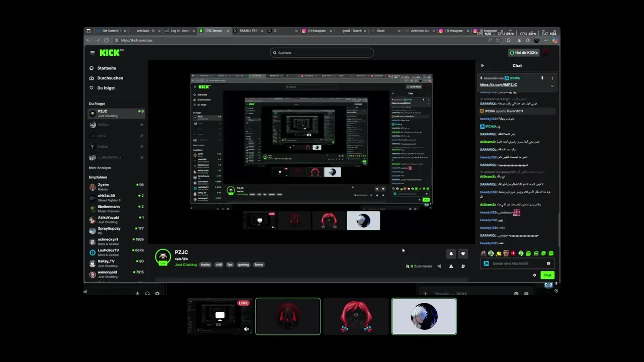Screen dimensions: 644x362
Task: Open recommended channel Zyztm
Action: tap(116, 187)
